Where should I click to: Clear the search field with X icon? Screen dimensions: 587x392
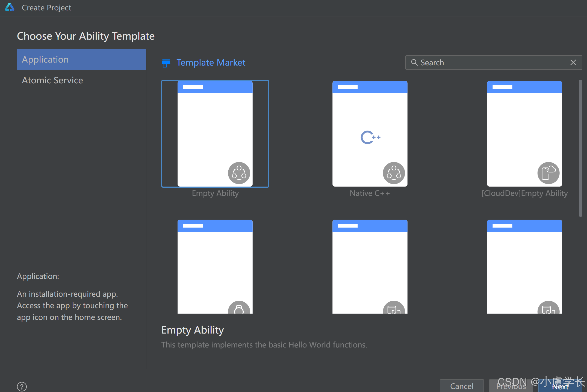pyautogui.click(x=573, y=63)
